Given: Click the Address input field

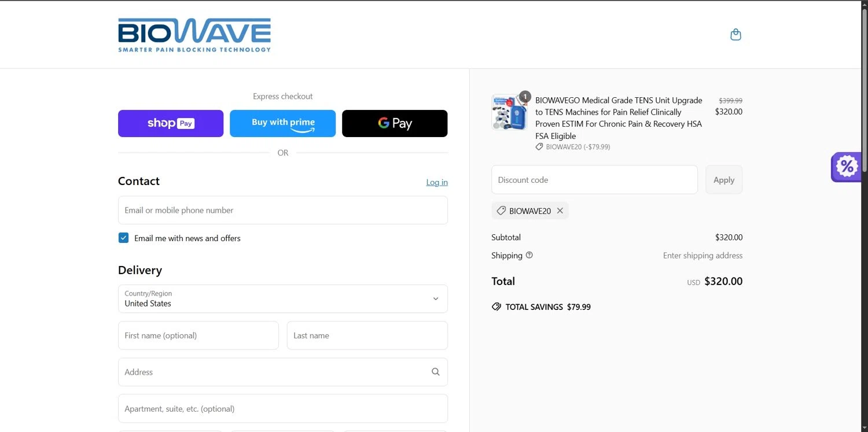Looking at the screenshot, I should pyautogui.click(x=283, y=372).
